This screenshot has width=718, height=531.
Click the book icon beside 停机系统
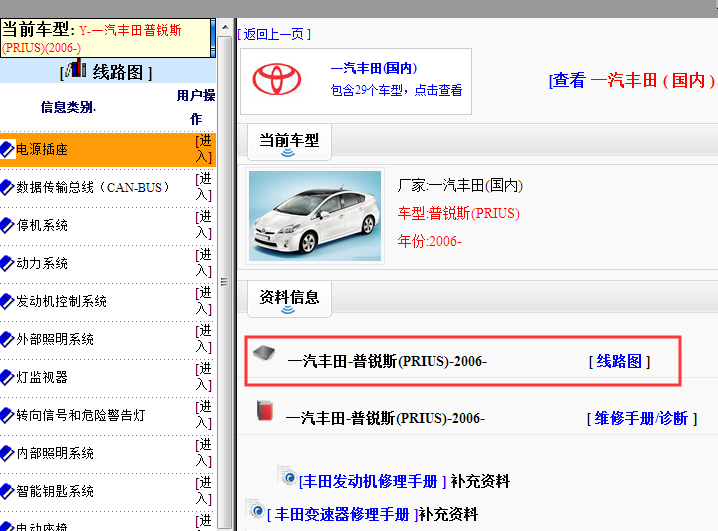pyautogui.click(x=7, y=225)
